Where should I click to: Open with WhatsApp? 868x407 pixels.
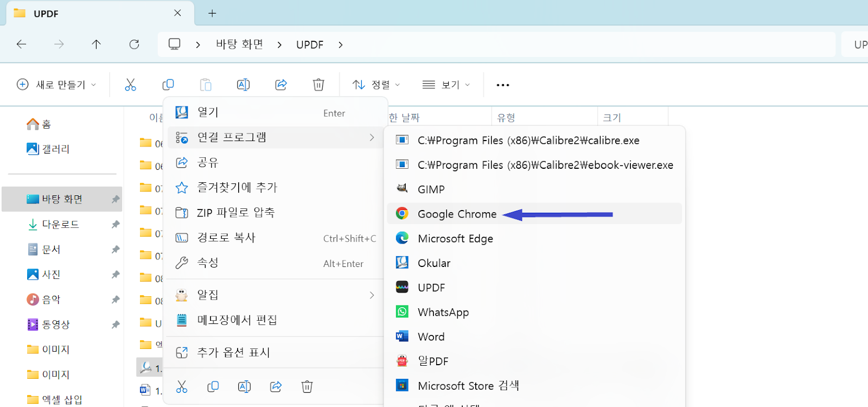[x=534, y=312]
